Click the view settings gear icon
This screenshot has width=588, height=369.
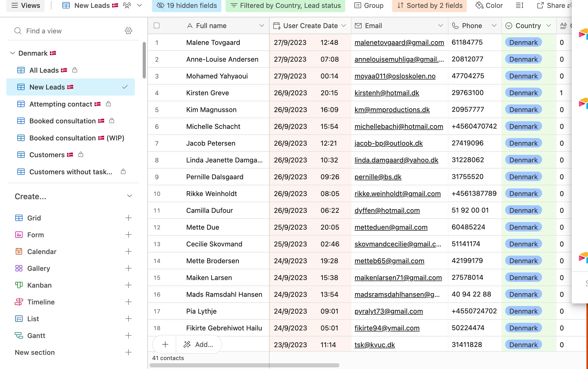point(128,31)
